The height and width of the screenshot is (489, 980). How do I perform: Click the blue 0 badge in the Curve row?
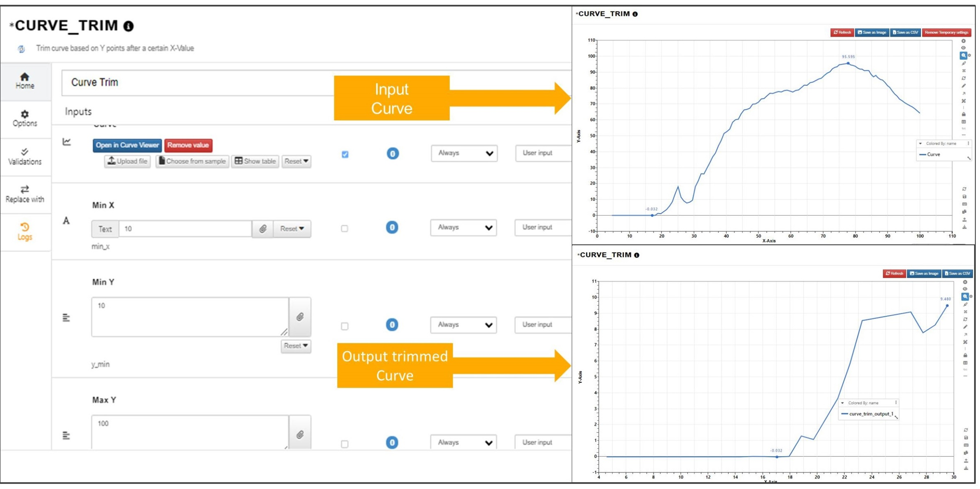point(392,154)
